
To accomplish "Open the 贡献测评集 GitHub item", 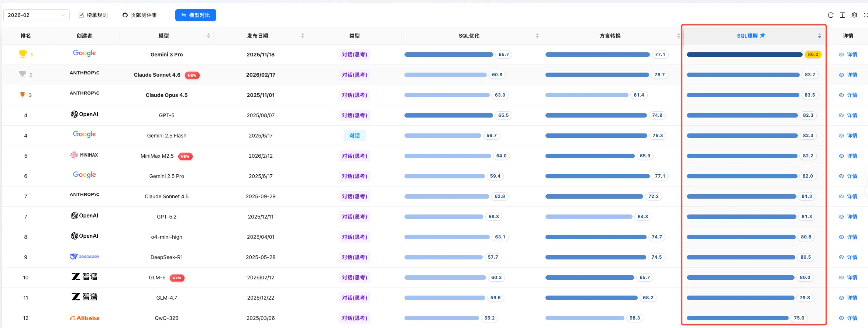I will coord(139,15).
